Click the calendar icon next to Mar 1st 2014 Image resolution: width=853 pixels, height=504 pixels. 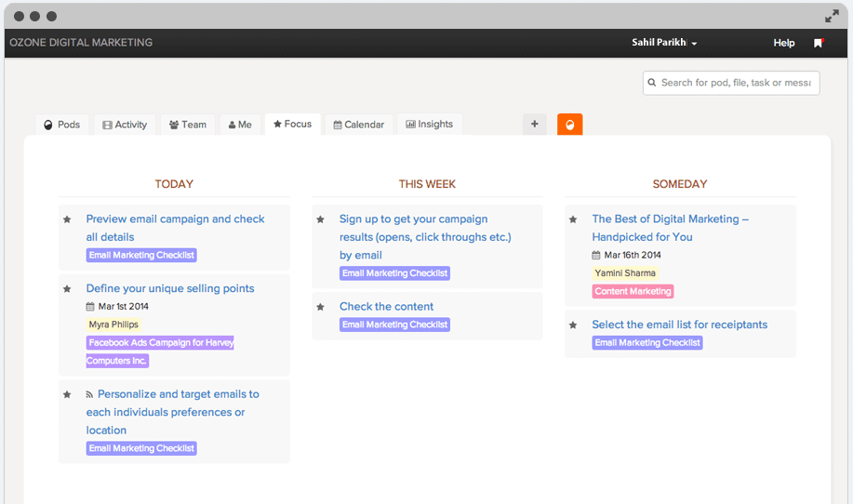click(90, 306)
